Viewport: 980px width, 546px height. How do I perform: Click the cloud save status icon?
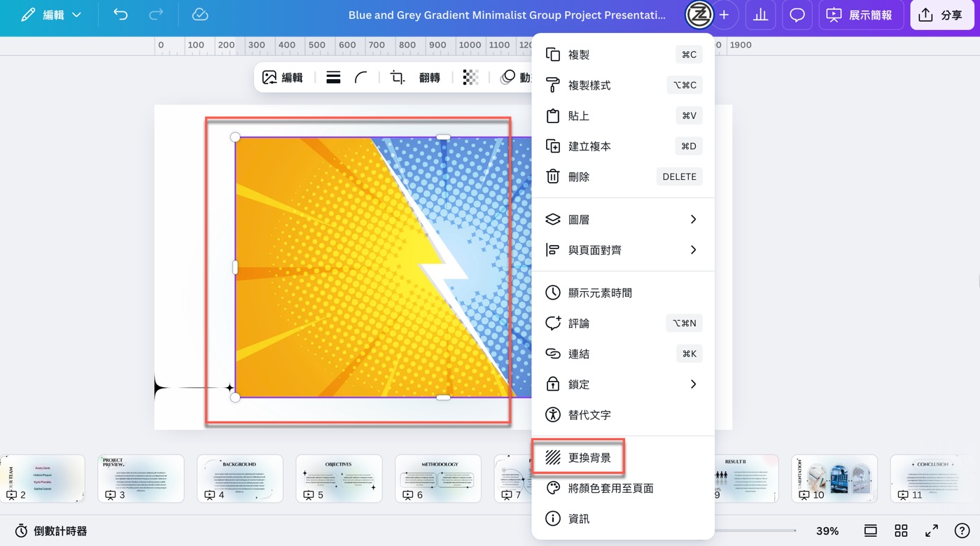pos(199,15)
